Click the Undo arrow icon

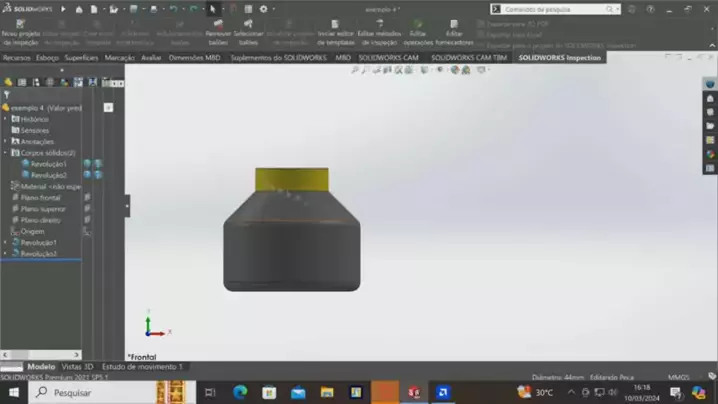[173, 9]
